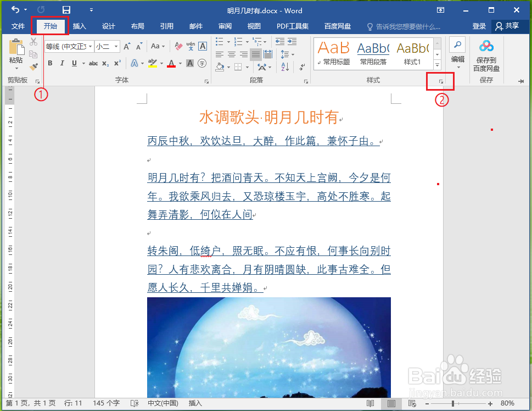The image size is (532, 411).
Task: Save to Baidu Netdisk cloud icon
Action: coord(486,46)
